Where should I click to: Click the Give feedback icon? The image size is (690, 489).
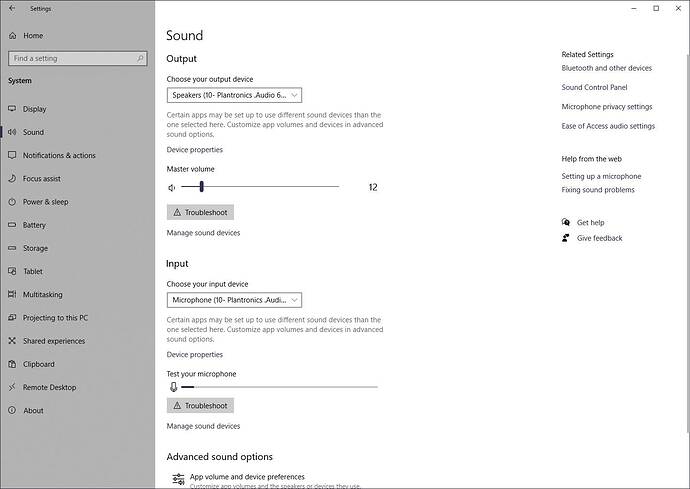pyautogui.click(x=566, y=238)
